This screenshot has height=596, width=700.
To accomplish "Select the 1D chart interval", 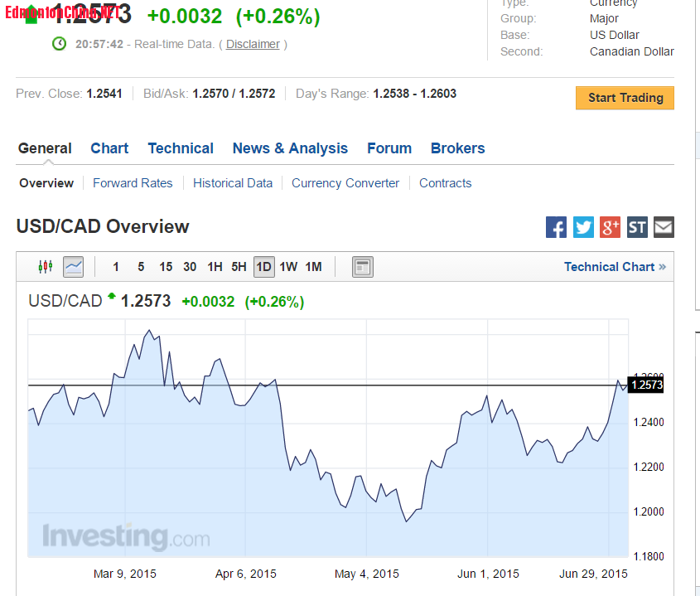I will [x=263, y=267].
